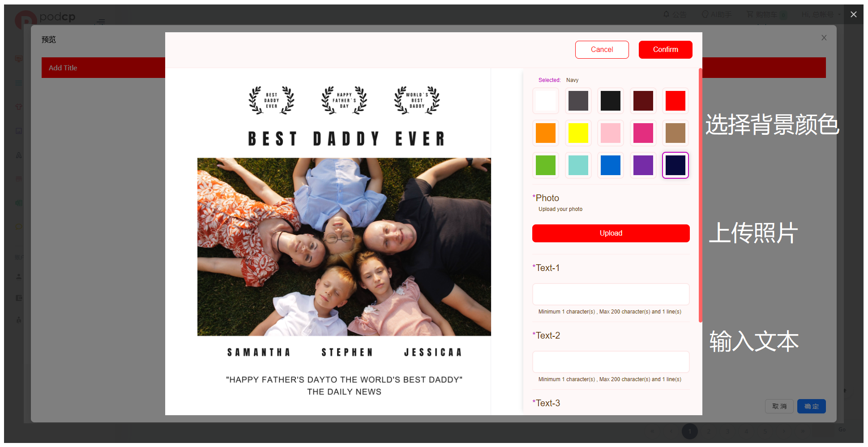Click the 取消 button in the background dialog
The height and width of the screenshot is (447, 868).
pos(779,406)
